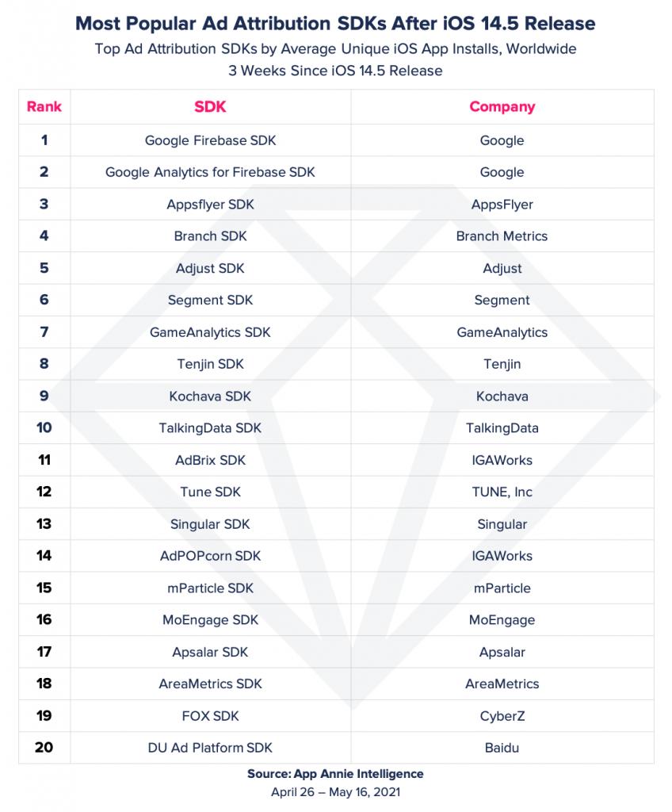Click the Company column header
672x812 pixels.
click(502, 107)
